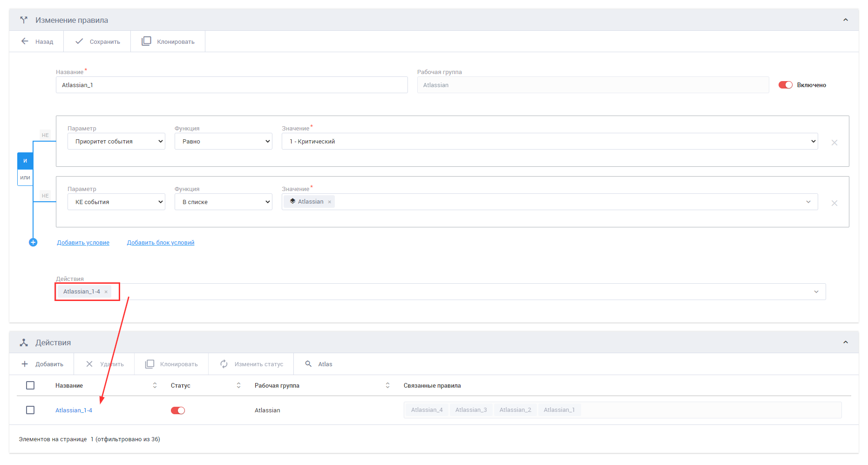Remove the КЕ события condition with X
The width and height of the screenshot is (868, 465).
(834, 203)
